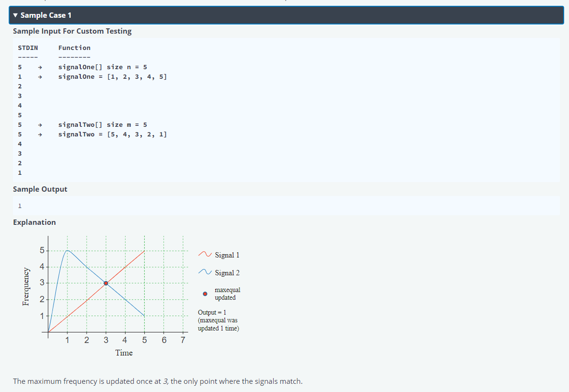Click the Sample Output value 1
This screenshot has width=569, height=392.
click(20, 206)
